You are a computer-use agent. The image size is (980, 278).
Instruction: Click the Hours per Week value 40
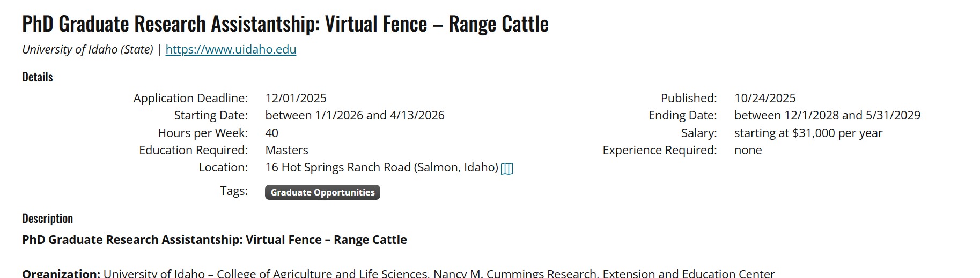pos(271,133)
